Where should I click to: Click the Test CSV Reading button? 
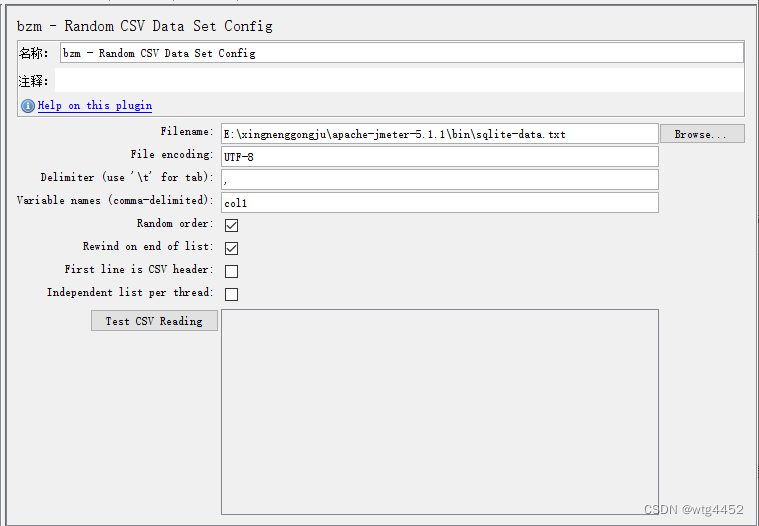click(x=154, y=321)
